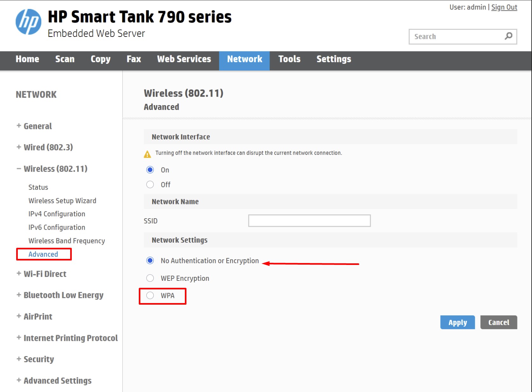Click into the SSID text field

[x=309, y=221]
